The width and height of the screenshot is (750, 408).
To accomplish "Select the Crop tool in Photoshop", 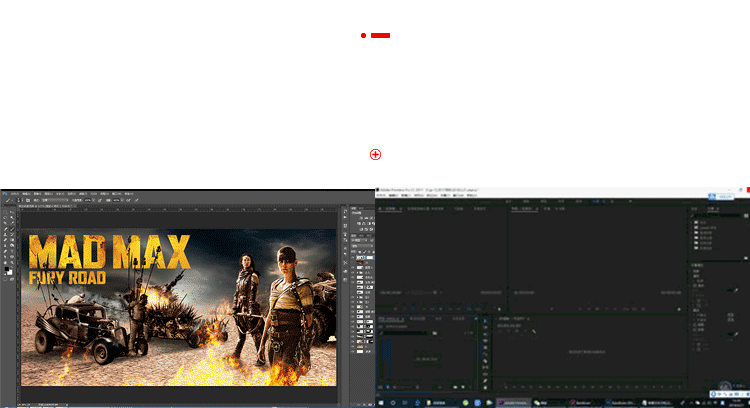I will (5, 223).
